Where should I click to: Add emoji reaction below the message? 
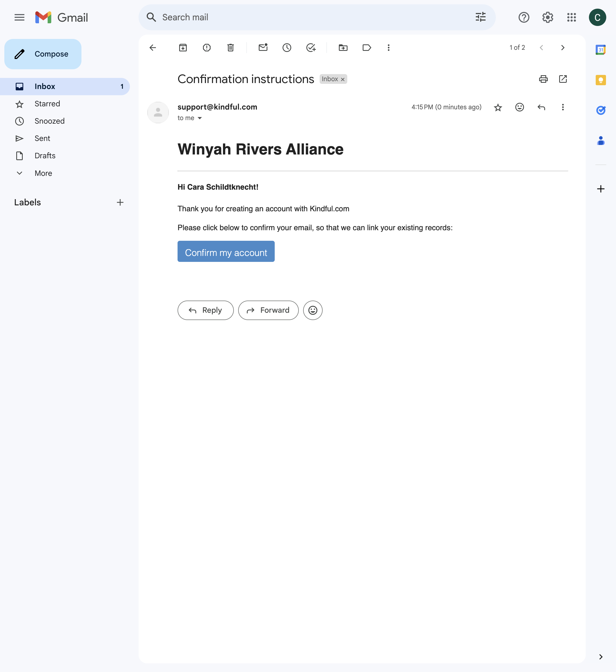point(313,310)
